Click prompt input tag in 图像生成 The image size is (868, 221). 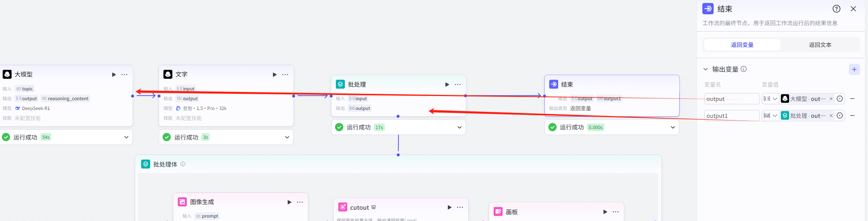click(x=207, y=216)
